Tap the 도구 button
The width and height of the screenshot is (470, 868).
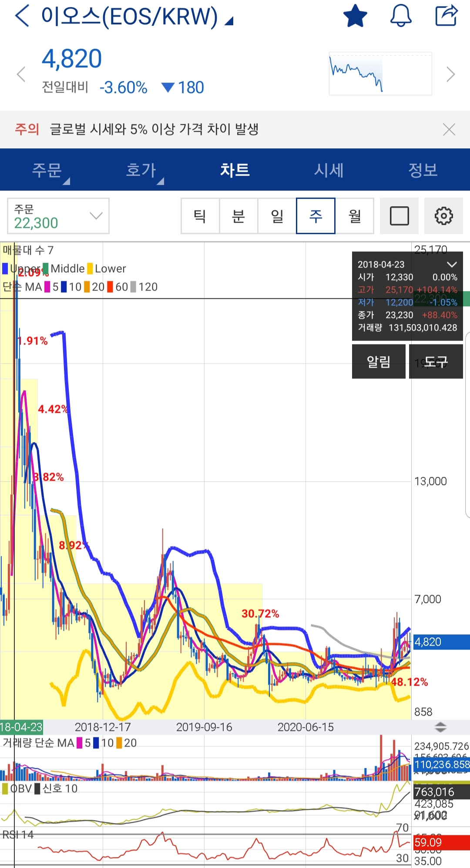[x=436, y=362]
